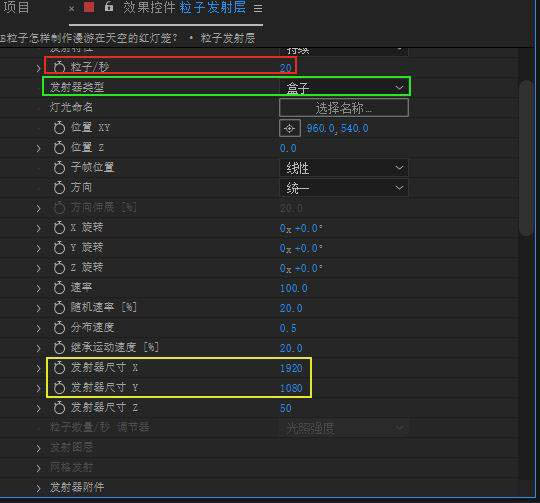
Task: Expand the Z 旋转 property
Action: (38, 268)
